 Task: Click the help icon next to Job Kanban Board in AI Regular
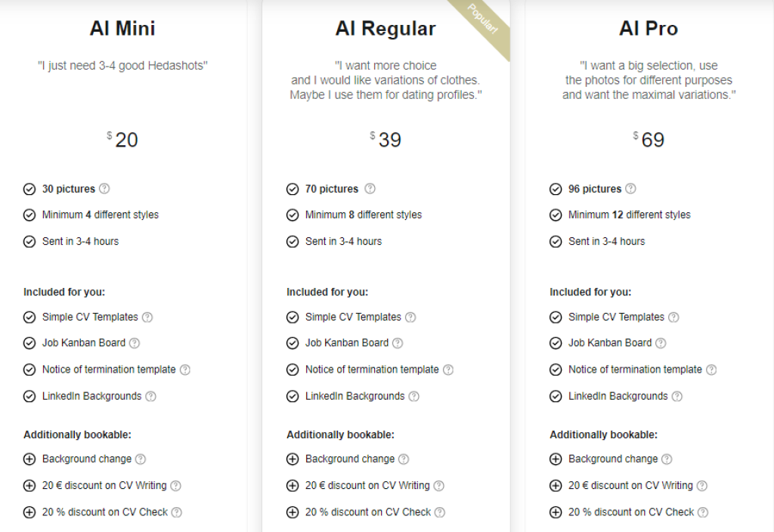[397, 343]
